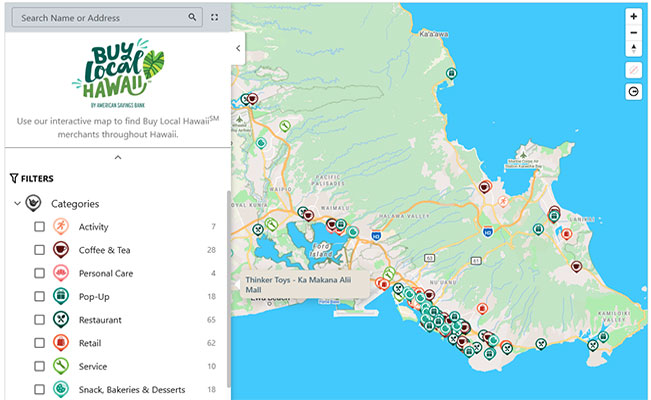The image size is (651, 400).
Task: Tick Snack, Bakeries & Desserts checkbox
Action: point(39,389)
